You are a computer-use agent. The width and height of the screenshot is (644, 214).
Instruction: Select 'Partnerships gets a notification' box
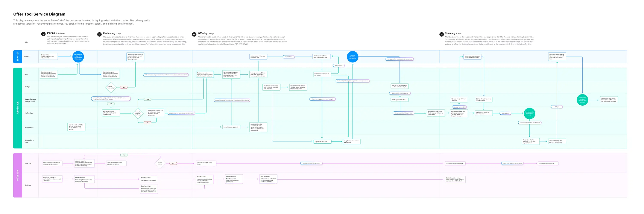pyautogui.click(x=205, y=74)
